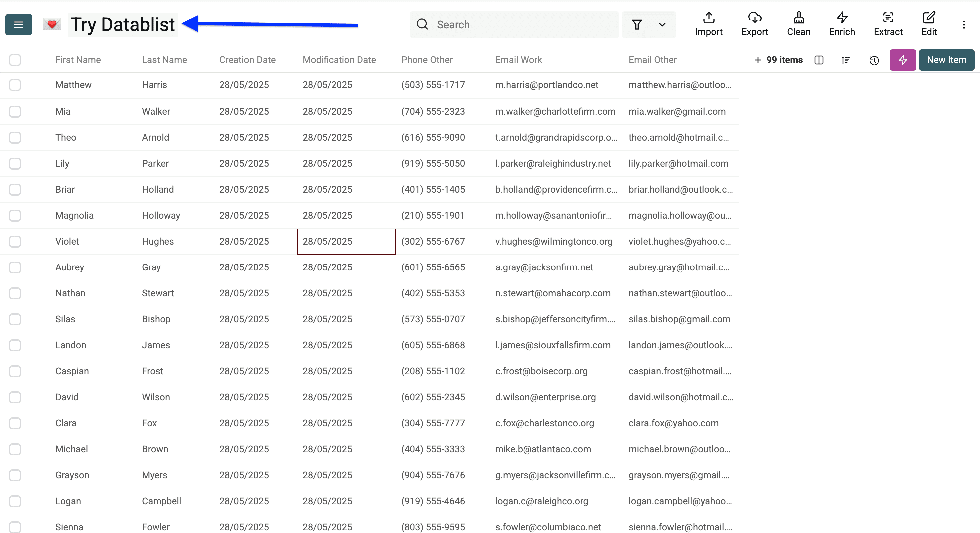Open the filter panel
This screenshot has height=533, width=980.
coord(637,24)
